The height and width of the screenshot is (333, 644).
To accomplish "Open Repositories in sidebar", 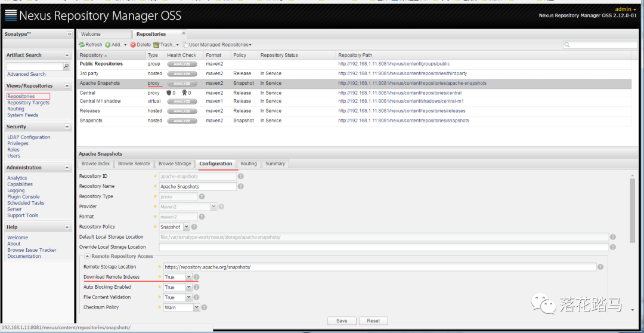I will pos(21,96).
